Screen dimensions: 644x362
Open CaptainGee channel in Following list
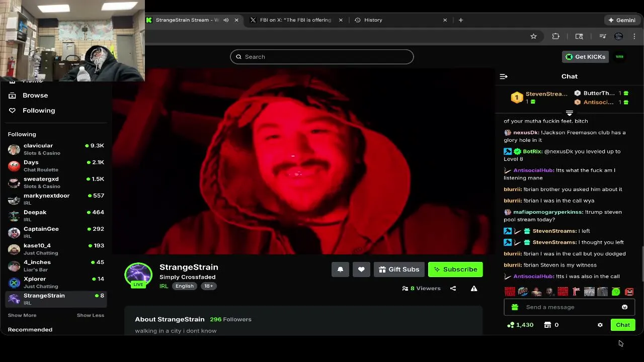coord(56,232)
